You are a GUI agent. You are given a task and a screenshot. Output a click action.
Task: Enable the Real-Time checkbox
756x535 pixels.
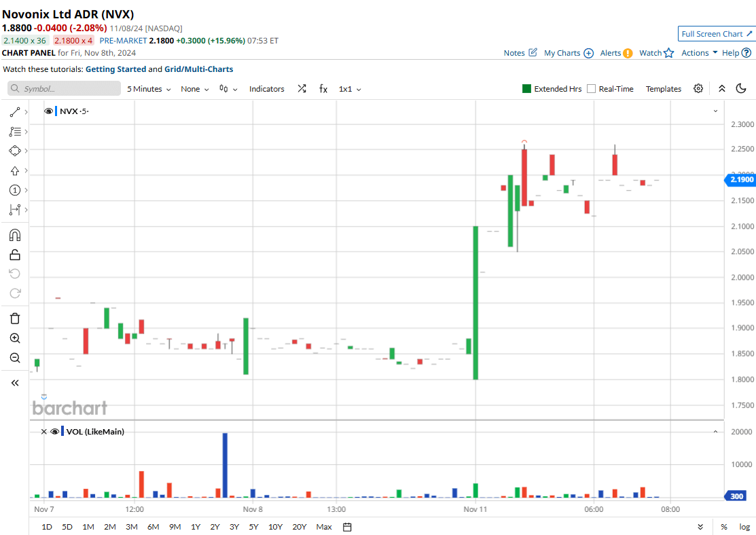591,89
